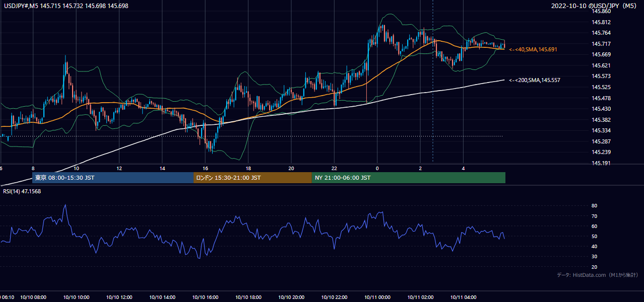Click price axis label 145.334
The width and height of the screenshot is (644, 302).
[x=601, y=130]
